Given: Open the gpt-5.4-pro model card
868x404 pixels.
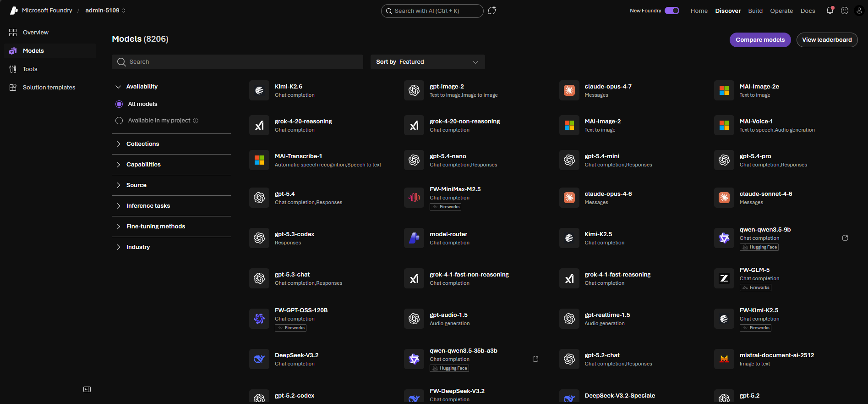Looking at the screenshot, I should click(x=786, y=160).
